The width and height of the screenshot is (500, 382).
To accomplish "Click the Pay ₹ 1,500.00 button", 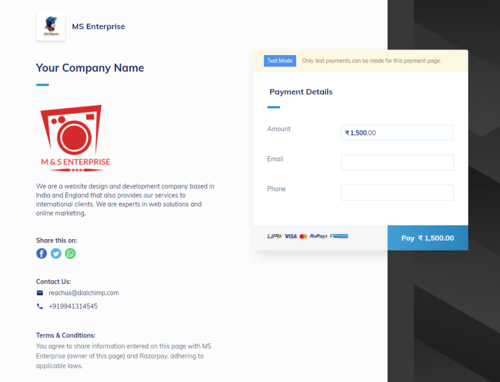I will [428, 238].
